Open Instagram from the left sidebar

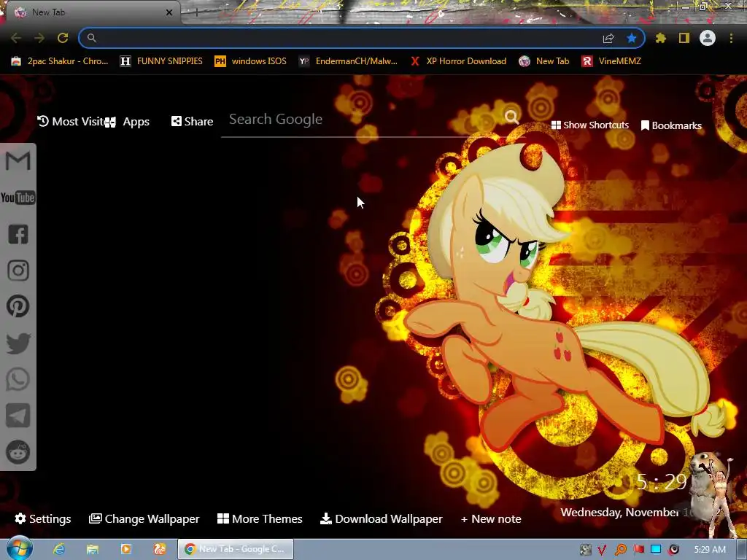(x=18, y=270)
